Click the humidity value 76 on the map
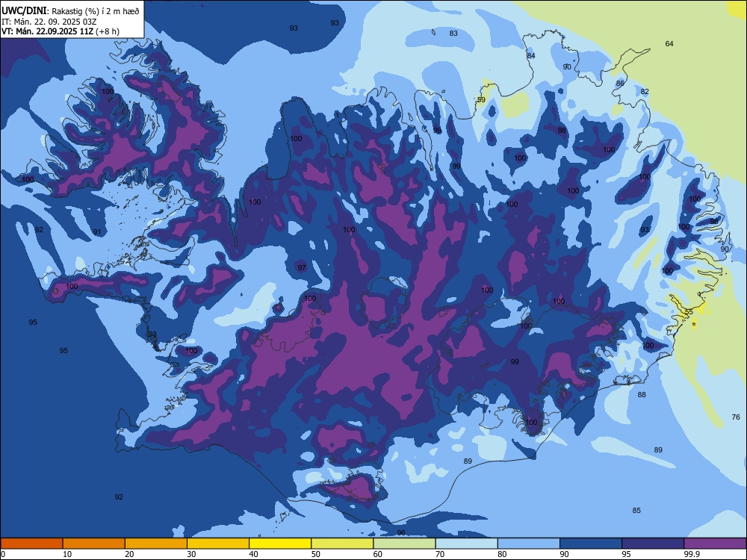 (736, 417)
